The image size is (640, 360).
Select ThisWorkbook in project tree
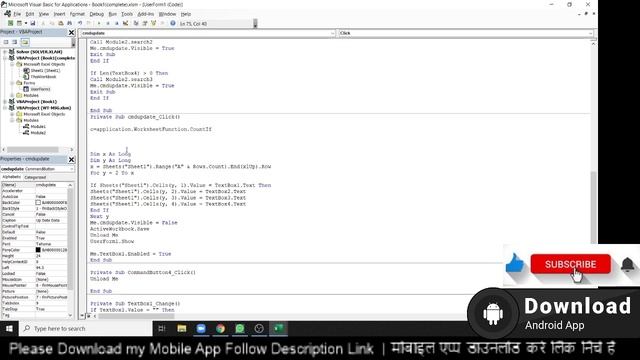tap(43, 76)
